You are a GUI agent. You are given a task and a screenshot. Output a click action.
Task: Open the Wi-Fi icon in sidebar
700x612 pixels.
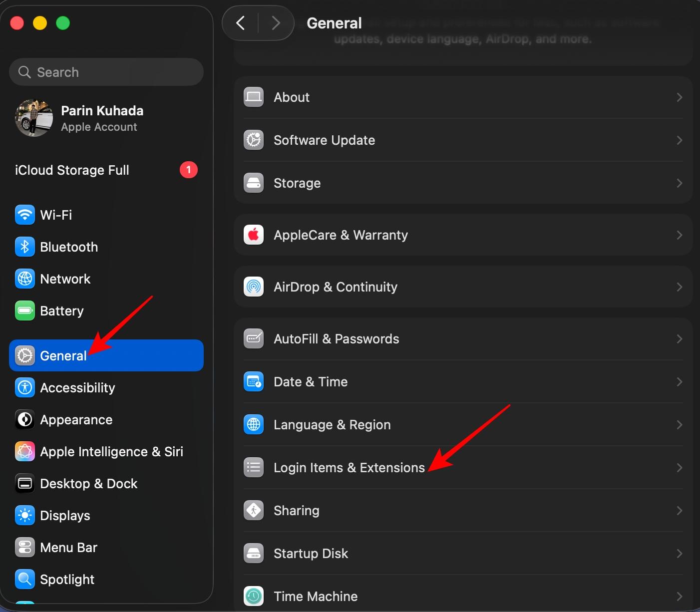coord(25,215)
